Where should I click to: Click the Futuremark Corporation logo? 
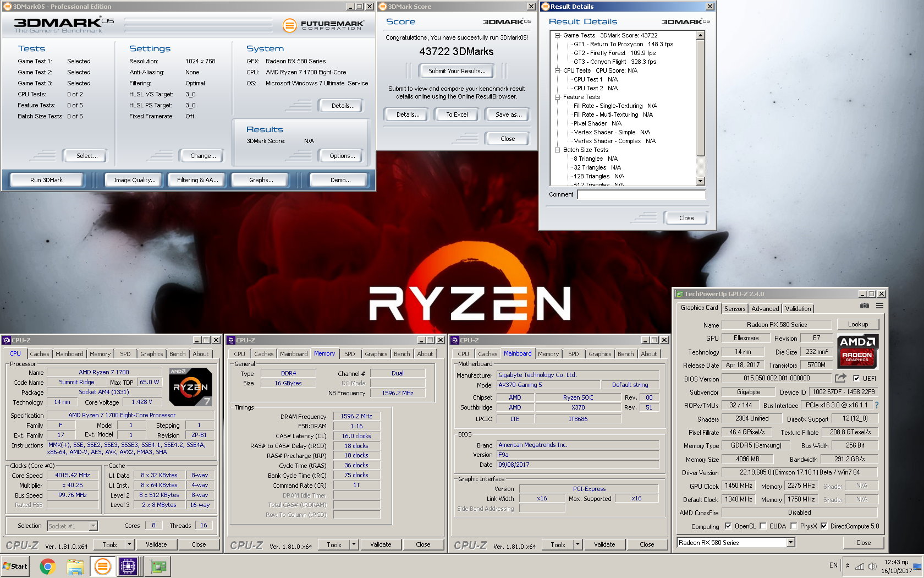pyautogui.click(x=323, y=25)
